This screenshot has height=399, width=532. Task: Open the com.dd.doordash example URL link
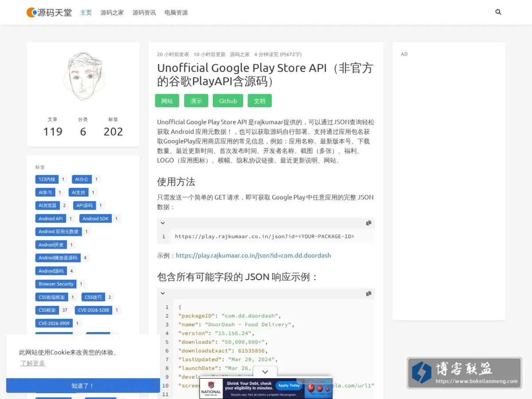click(254, 255)
